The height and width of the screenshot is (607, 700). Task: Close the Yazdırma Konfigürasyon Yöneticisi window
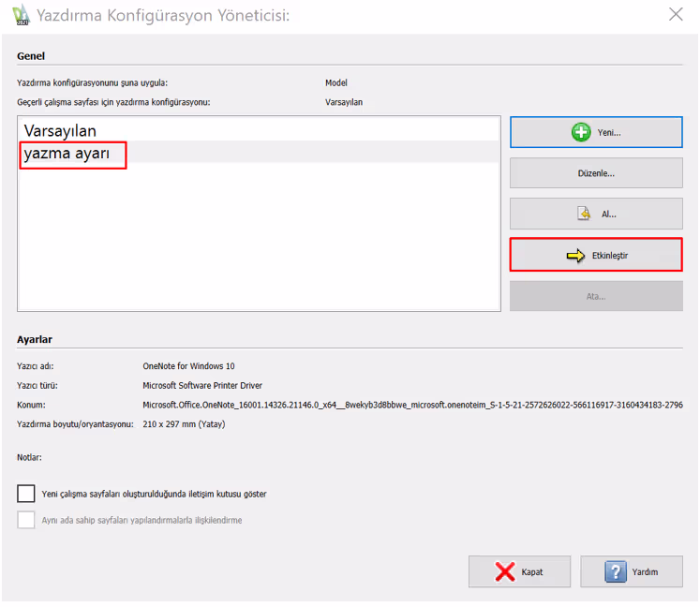pos(676,14)
